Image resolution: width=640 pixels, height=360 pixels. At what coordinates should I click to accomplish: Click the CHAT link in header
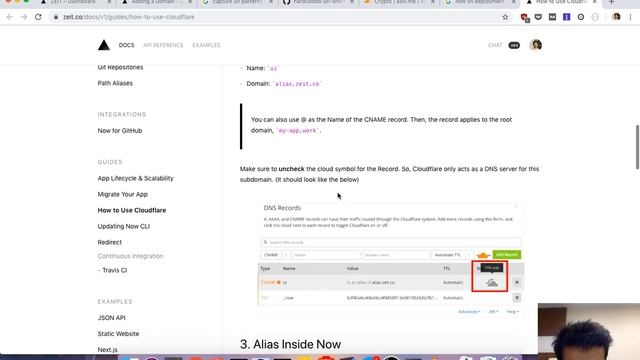[495, 45]
